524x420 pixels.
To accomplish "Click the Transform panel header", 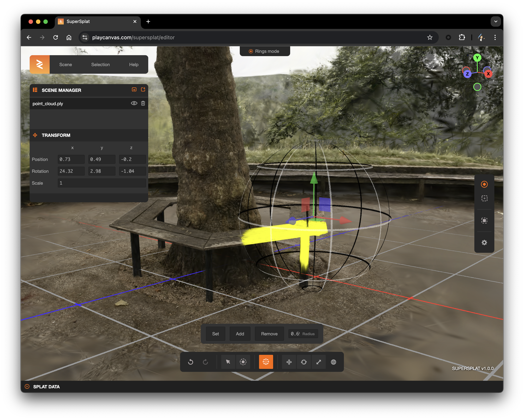I will click(x=89, y=135).
